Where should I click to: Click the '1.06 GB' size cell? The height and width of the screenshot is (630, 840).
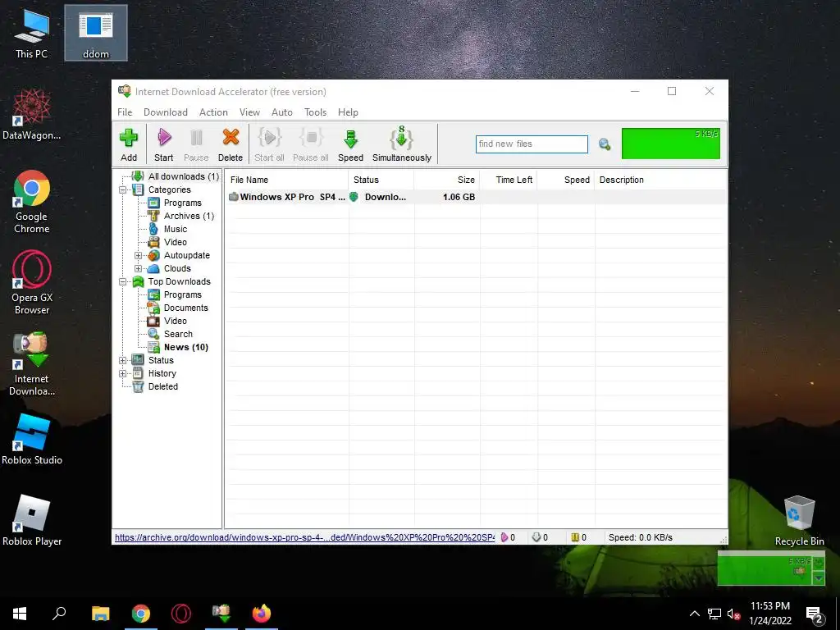(459, 197)
